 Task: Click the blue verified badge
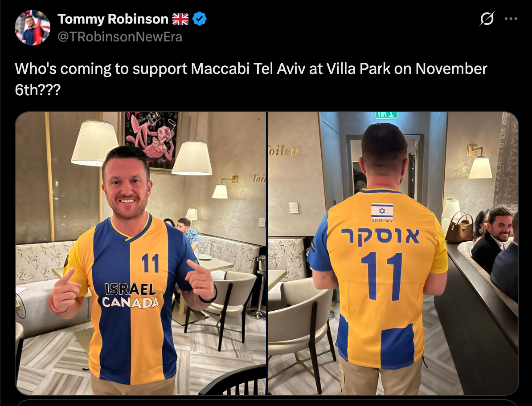tap(200, 19)
